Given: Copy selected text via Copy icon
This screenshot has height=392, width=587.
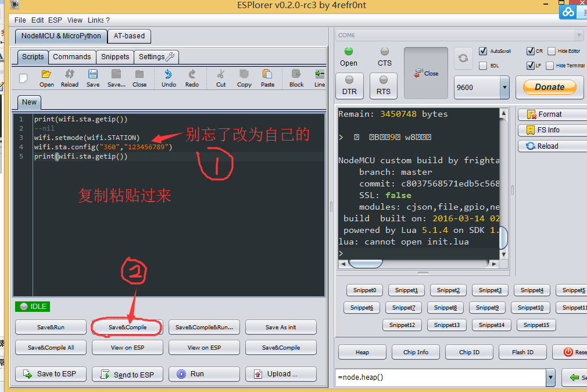Looking at the screenshot, I should pos(244,78).
